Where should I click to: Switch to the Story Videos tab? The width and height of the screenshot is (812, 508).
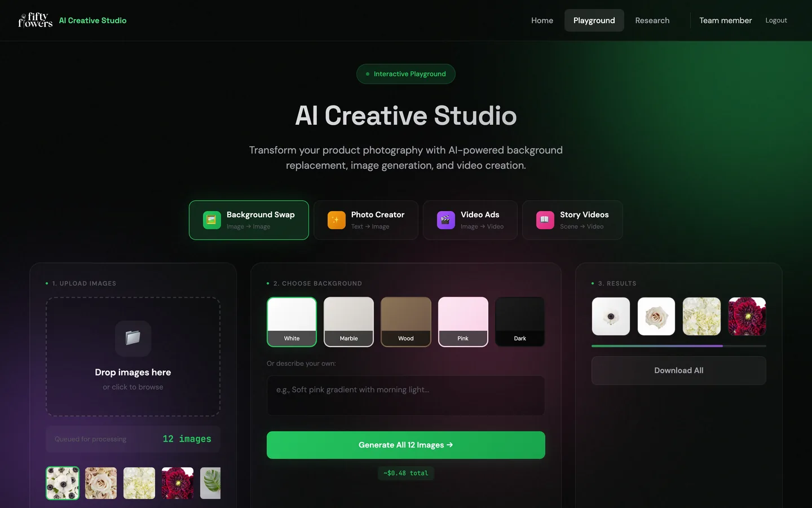(572, 220)
